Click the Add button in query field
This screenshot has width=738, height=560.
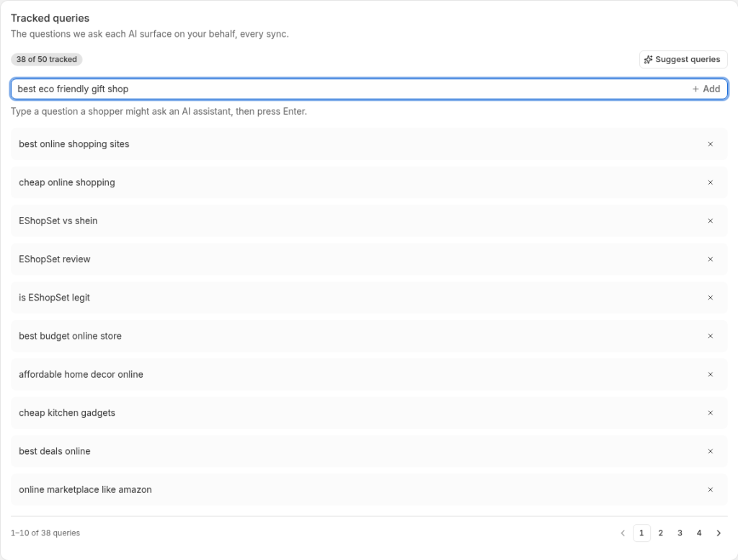(706, 89)
